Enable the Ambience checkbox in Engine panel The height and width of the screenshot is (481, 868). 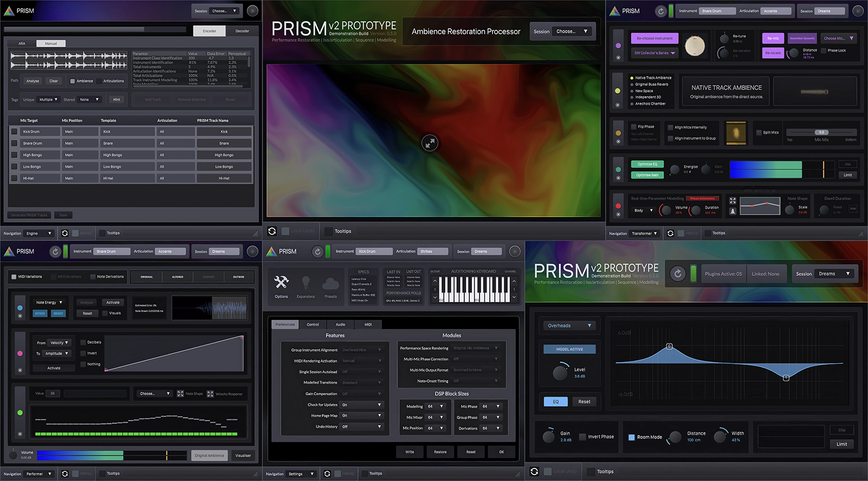click(73, 81)
